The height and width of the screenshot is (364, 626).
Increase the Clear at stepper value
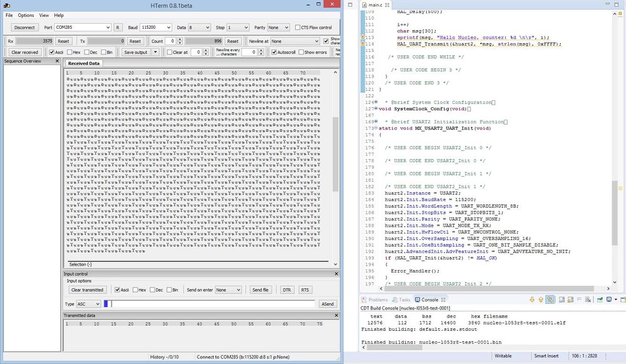206,50
